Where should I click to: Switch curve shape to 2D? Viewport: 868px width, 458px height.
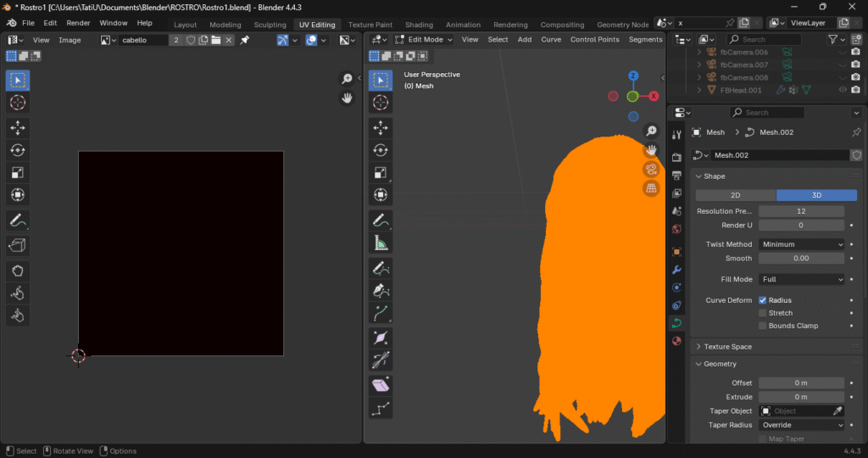(x=735, y=195)
